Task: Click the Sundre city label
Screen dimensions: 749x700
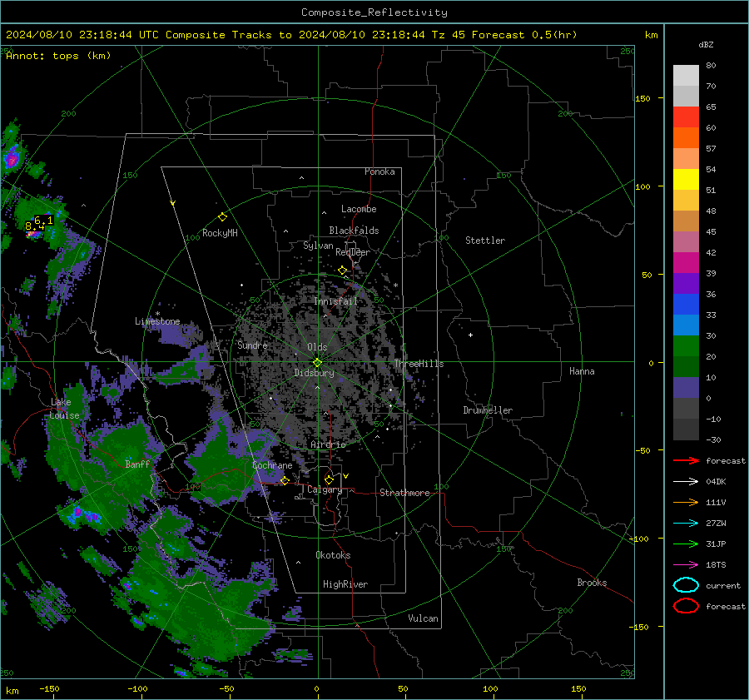Action: coord(252,345)
